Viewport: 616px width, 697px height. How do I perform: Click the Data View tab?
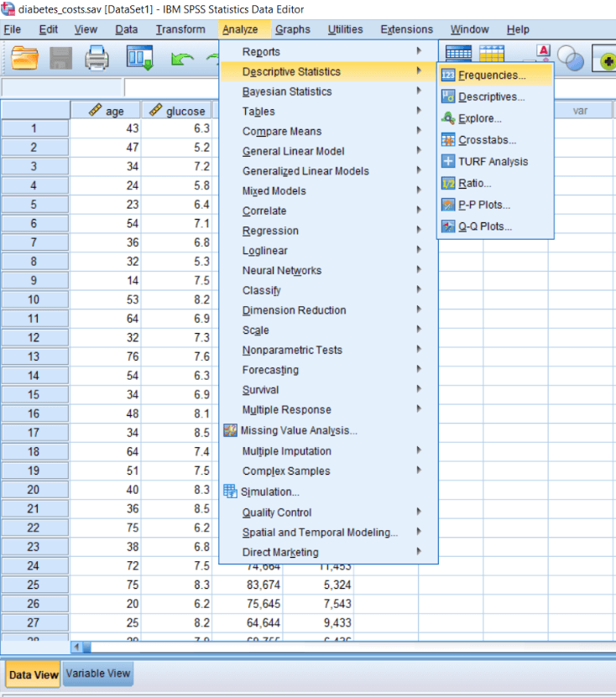[34, 674]
